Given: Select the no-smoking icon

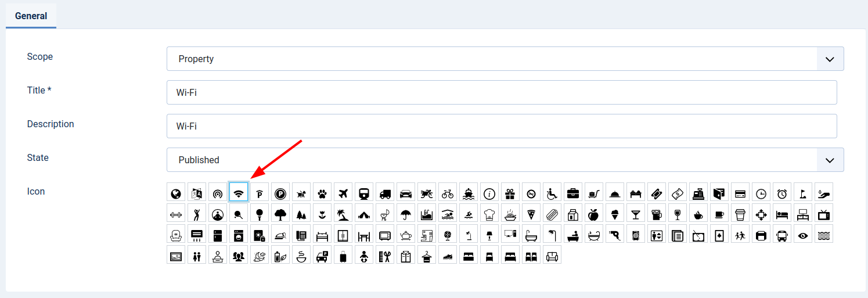Looking at the screenshot, I should pyautogui.click(x=531, y=193).
